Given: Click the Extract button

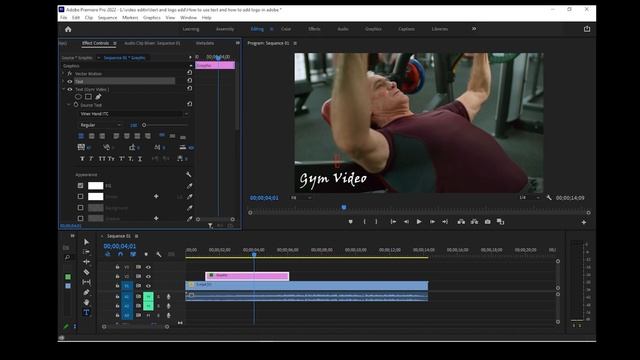Looking at the screenshot, I should point(474,222).
